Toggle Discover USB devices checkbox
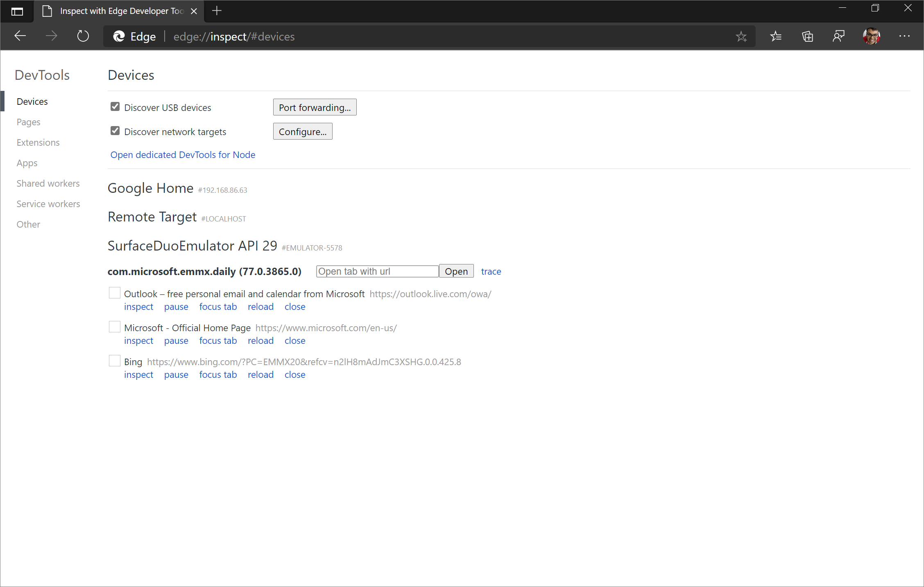Screen dimensions: 924x587 pos(116,107)
